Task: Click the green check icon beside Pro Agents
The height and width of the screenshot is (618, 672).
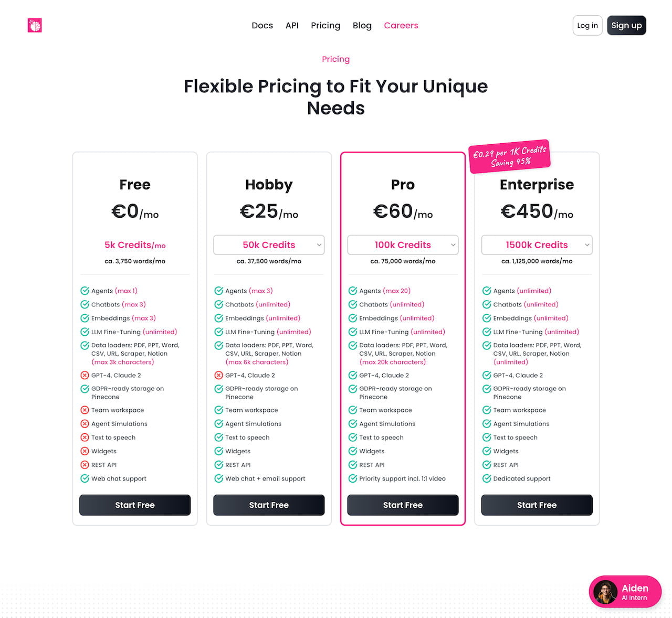Action: (353, 291)
